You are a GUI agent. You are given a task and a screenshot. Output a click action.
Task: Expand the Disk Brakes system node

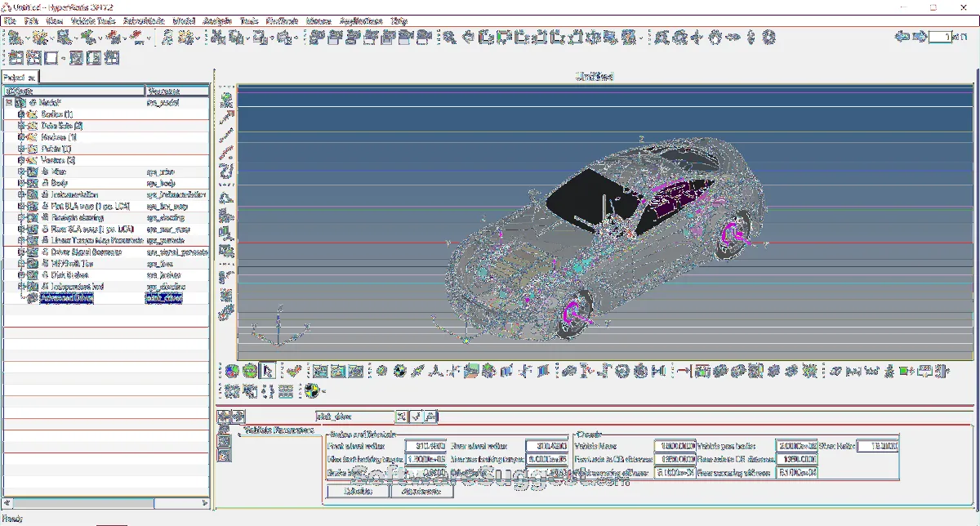point(21,275)
